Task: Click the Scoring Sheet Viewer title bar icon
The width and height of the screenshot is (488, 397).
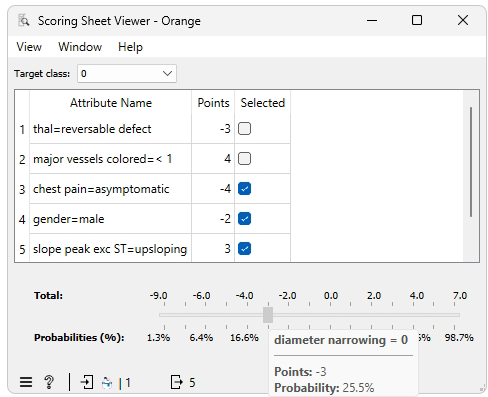Action: point(24,21)
